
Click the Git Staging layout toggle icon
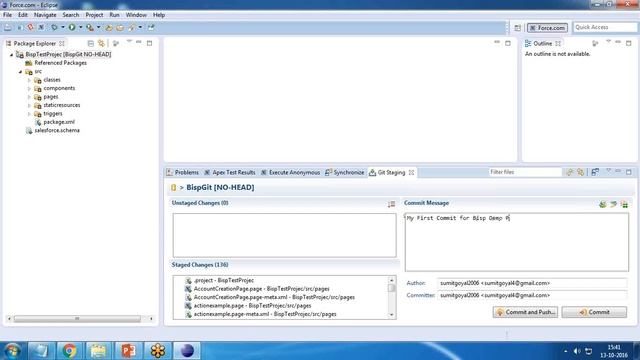595,172
